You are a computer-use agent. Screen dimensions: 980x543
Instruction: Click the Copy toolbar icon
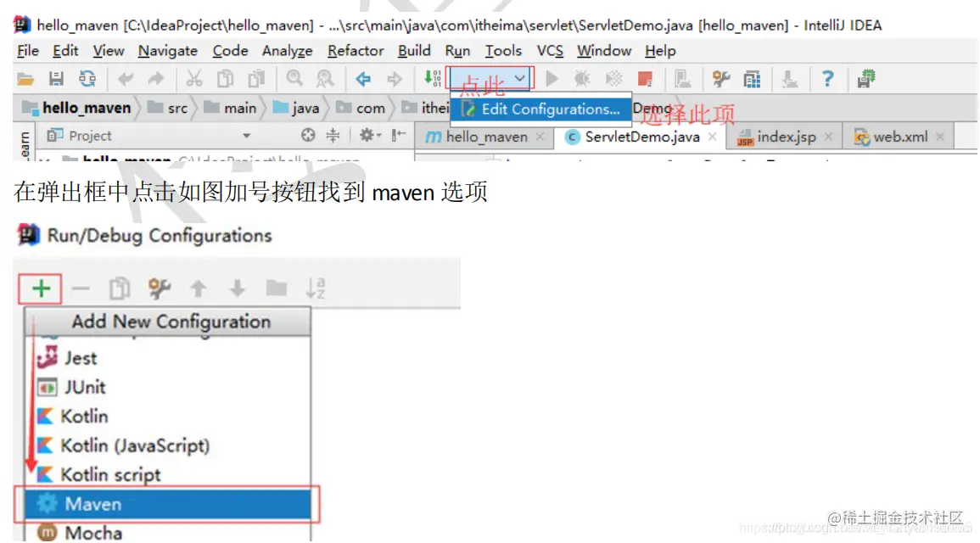[225, 79]
